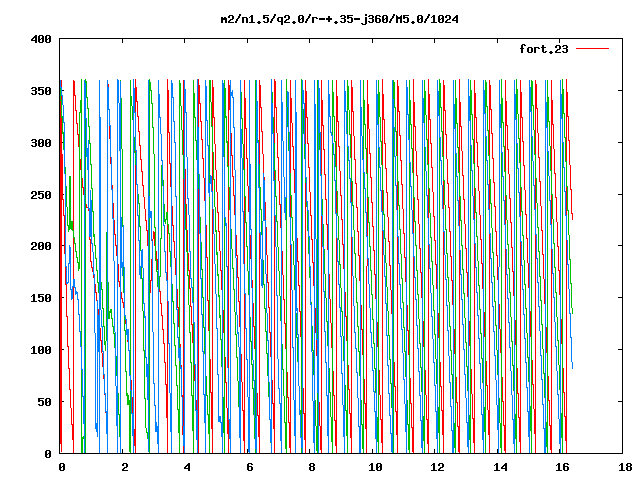Click y-axis label 50
Image resolution: width=640 pixels, height=480 pixels.
(44, 402)
